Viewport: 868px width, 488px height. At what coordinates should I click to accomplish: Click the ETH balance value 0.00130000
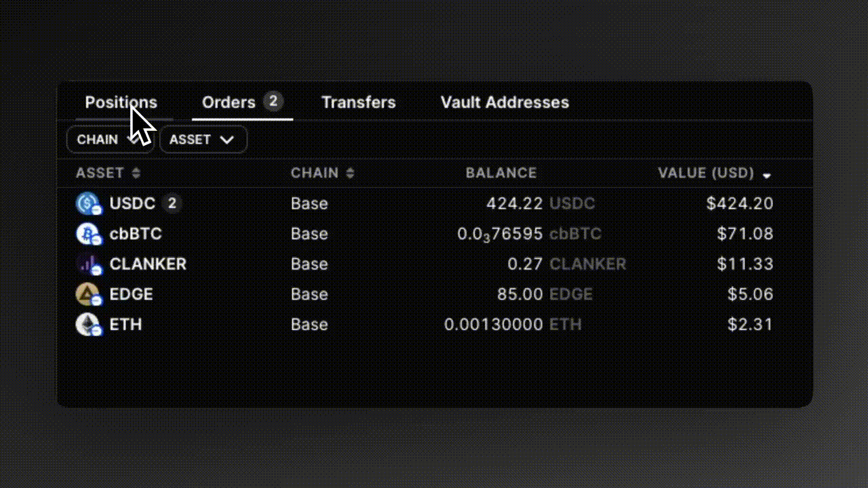click(x=493, y=324)
